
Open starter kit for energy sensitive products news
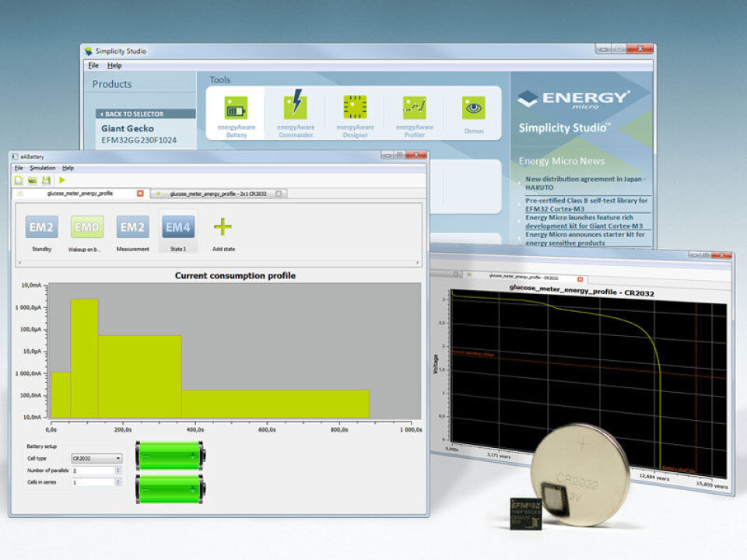pyautogui.click(x=585, y=239)
